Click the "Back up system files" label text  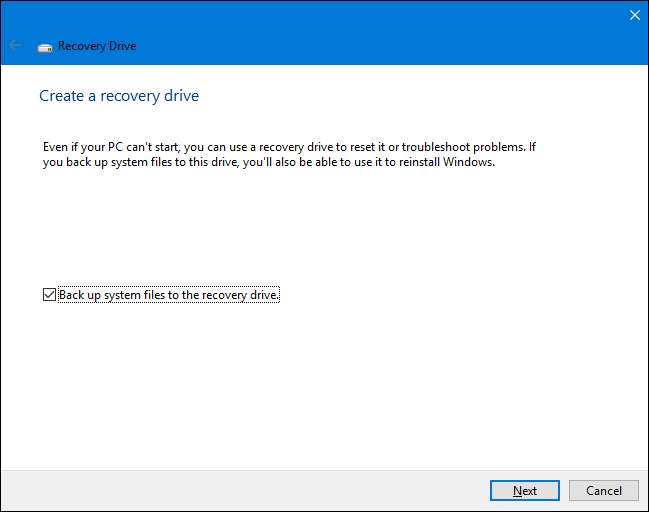tap(169, 295)
